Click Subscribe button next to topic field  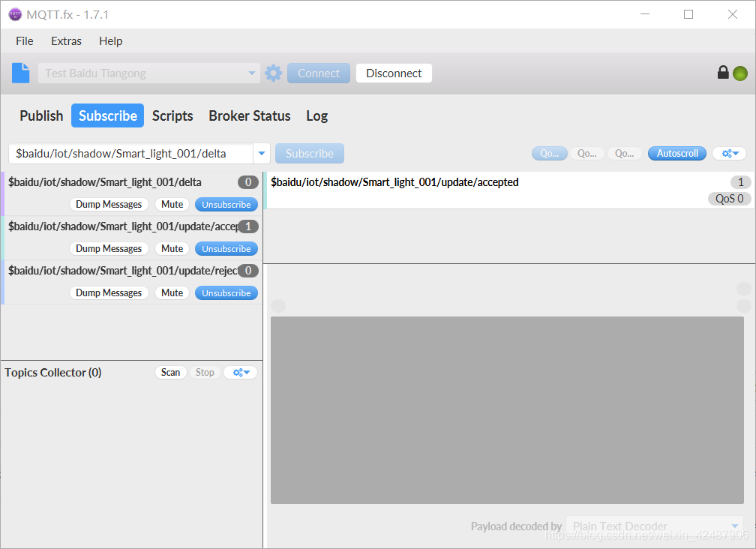tap(310, 153)
